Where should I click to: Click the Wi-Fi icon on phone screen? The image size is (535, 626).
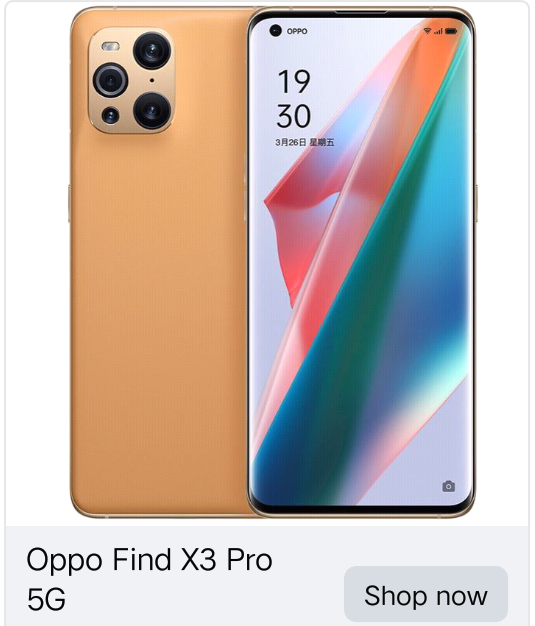pos(427,31)
